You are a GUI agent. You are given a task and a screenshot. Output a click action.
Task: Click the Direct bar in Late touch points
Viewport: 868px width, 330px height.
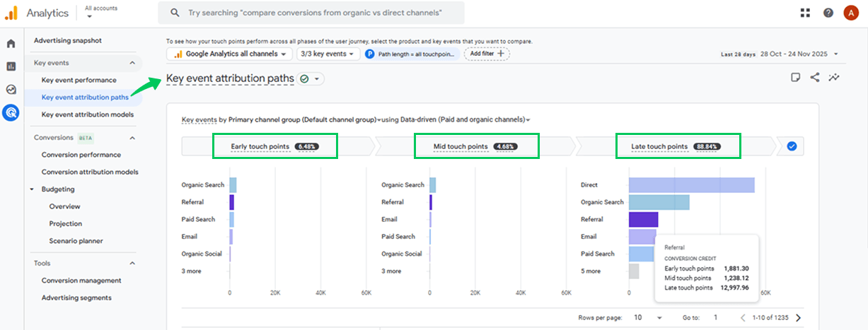[691, 185]
